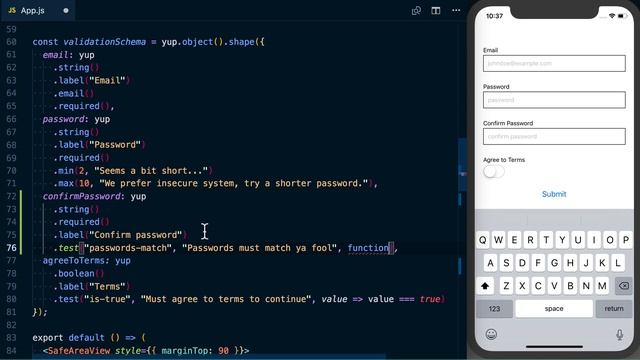Click line number 76 in gutter
Image resolution: width=640 pixels, height=360 pixels.
[11, 248]
